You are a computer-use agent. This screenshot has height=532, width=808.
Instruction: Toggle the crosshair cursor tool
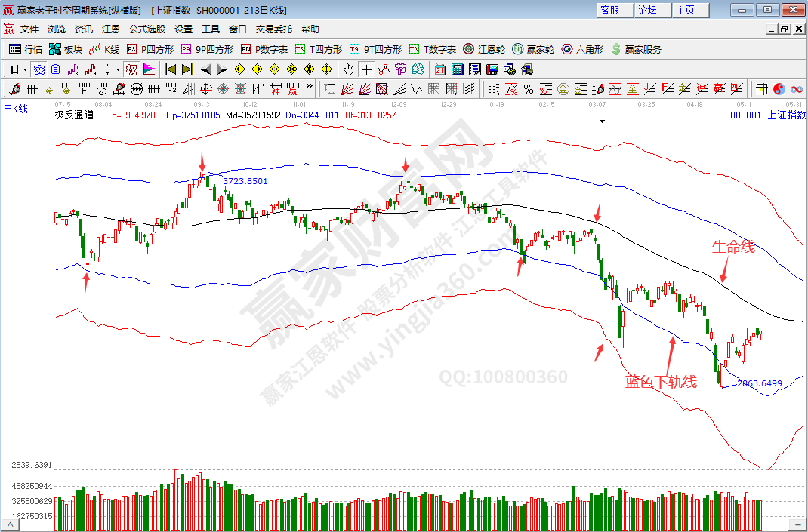366,69
